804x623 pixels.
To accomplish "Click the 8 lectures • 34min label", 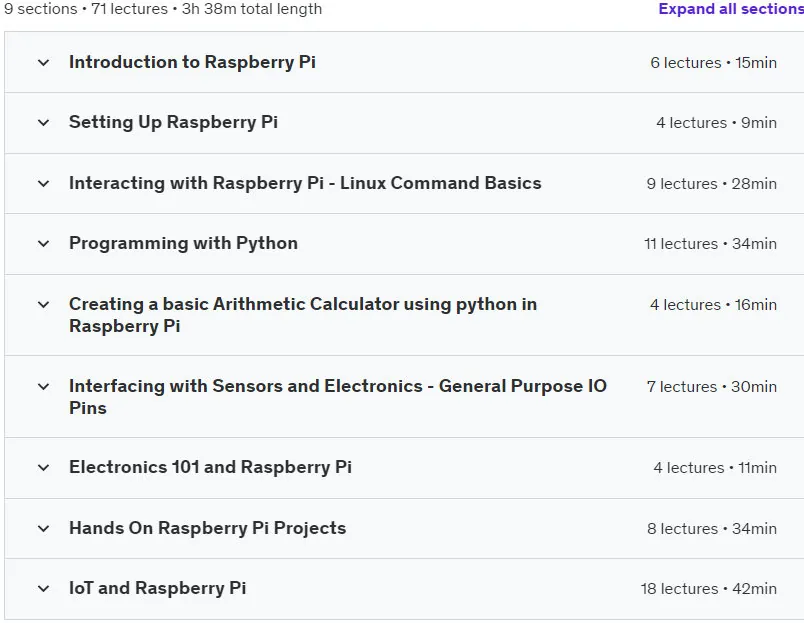I will point(712,529).
